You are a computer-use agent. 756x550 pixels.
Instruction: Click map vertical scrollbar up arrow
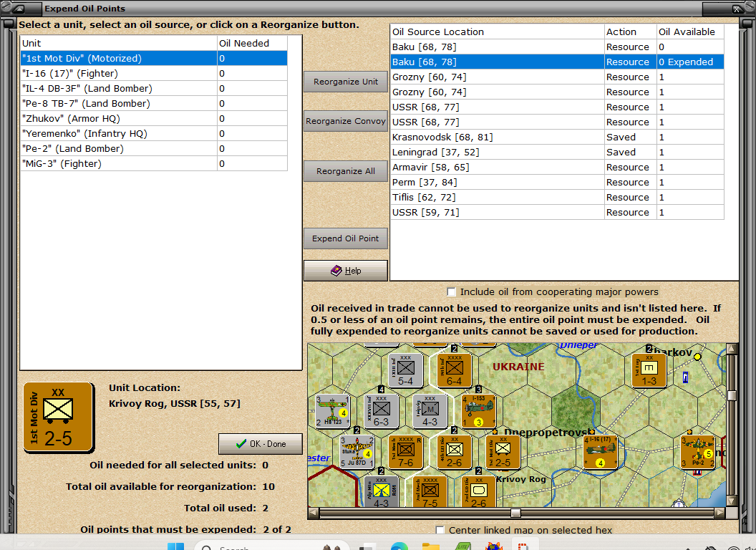click(x=732, y=348)
